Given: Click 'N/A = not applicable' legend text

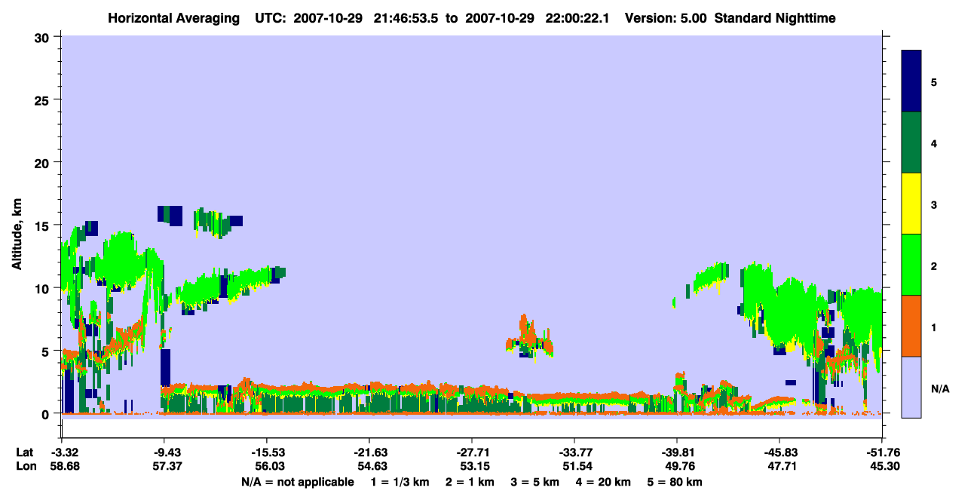Looking at the screenshot, I should pos(298,481).
